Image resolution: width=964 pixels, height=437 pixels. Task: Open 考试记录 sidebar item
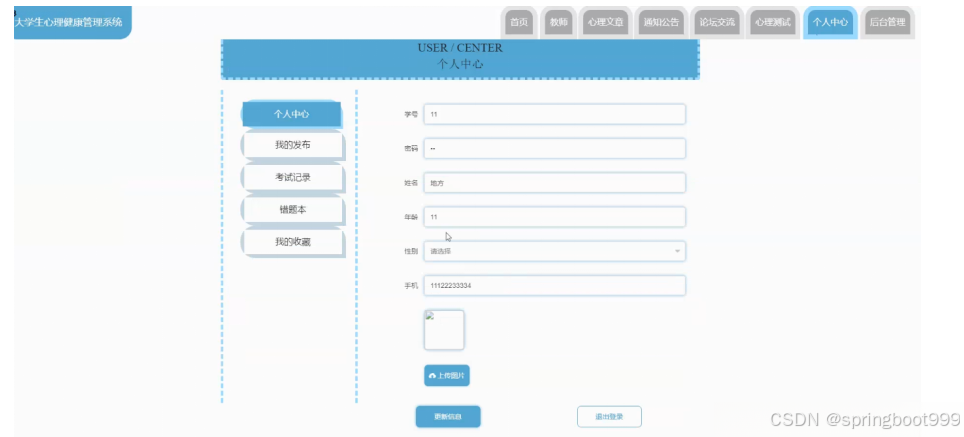pos(293,177)
